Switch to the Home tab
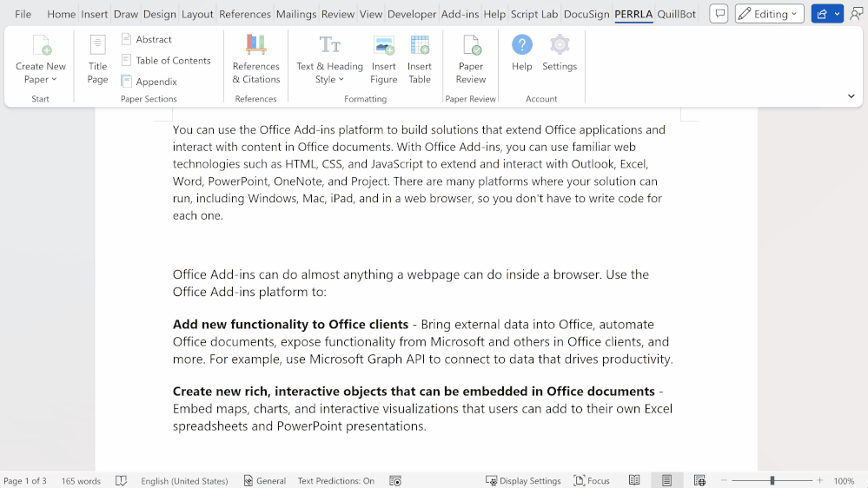 (61, 14)
